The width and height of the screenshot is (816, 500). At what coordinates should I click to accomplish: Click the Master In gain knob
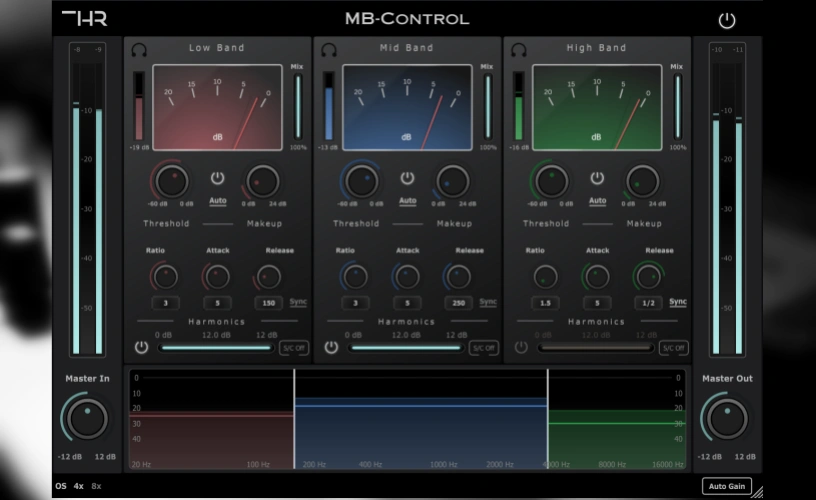(87, 419)
